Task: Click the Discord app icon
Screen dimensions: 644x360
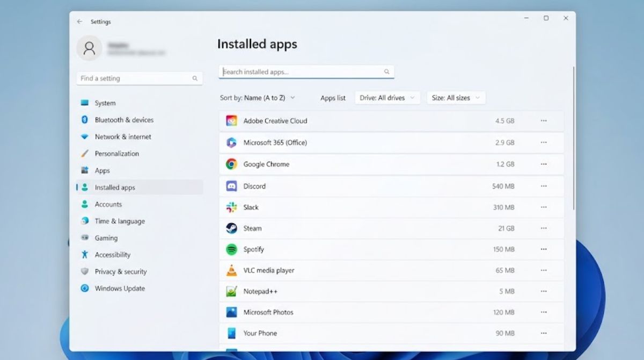Action: click(231, 186)
